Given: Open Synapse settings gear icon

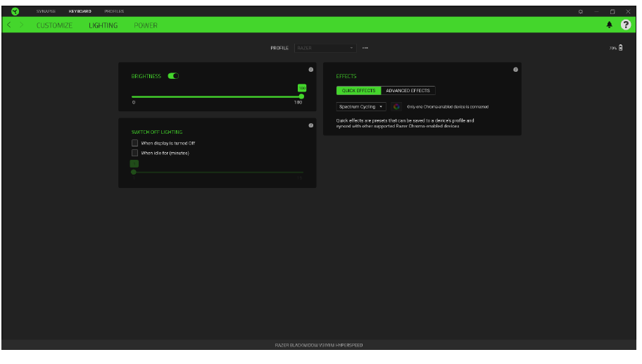Looking at the screenshot, I should 581,11.
